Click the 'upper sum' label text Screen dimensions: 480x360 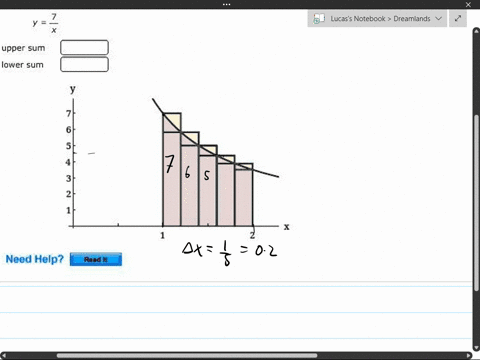coord(23,48)
